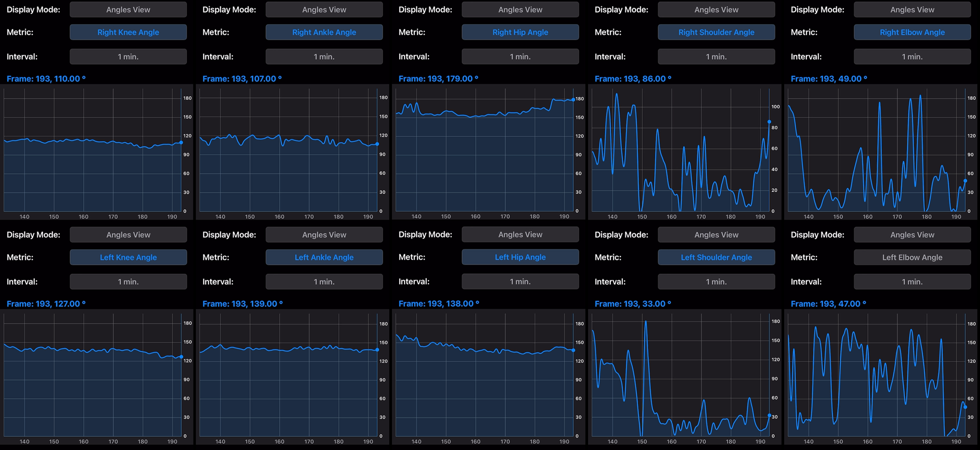Click 1 min. interval in Right Elbow panel
The image size is (980, 450).
pos(912,57)
